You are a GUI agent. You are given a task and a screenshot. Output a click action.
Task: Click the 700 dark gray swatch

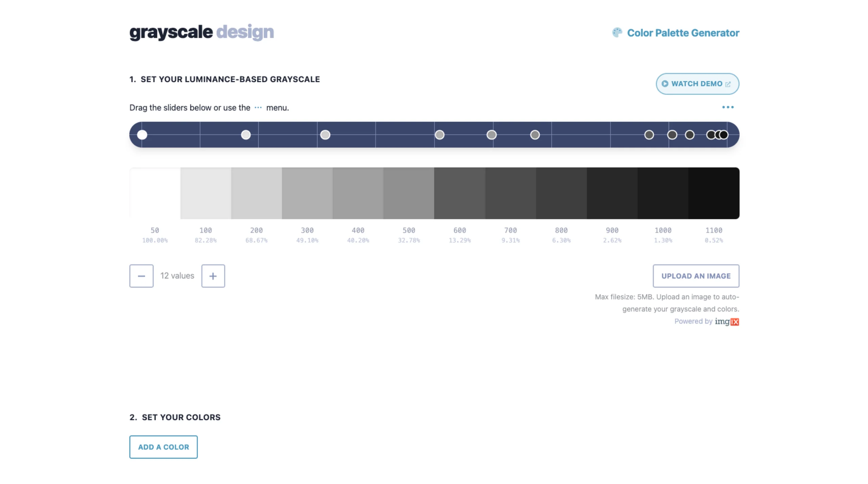click(511, 193)
